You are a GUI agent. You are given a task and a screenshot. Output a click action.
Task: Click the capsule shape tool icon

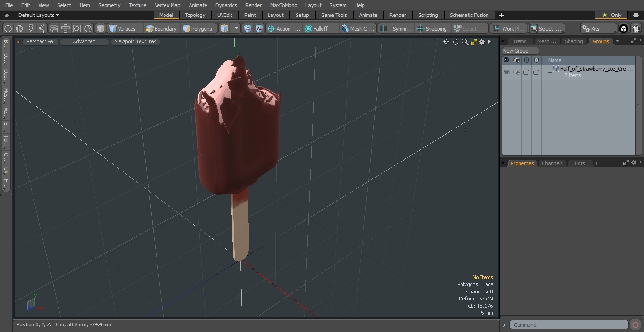click(54, 29)
